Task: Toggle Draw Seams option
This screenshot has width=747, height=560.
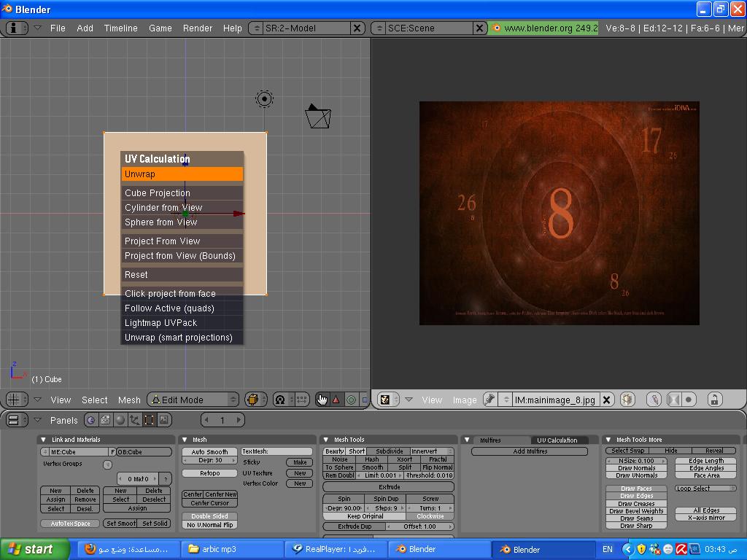Action: (x=636, y=518)
